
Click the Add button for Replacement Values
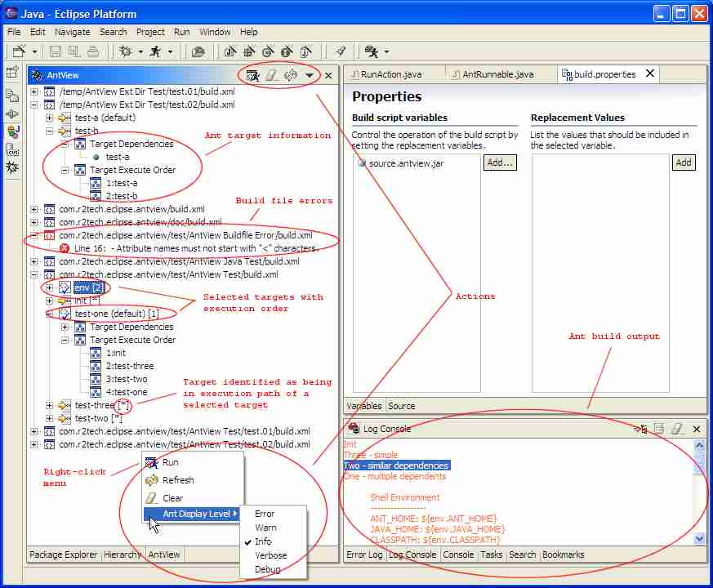(684, 163)
